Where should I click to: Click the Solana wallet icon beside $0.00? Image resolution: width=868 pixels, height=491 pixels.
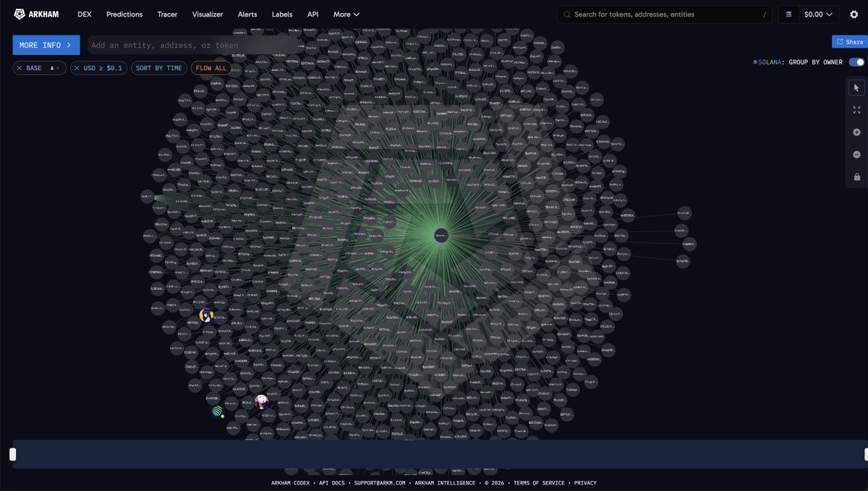(x=789, y=14)
